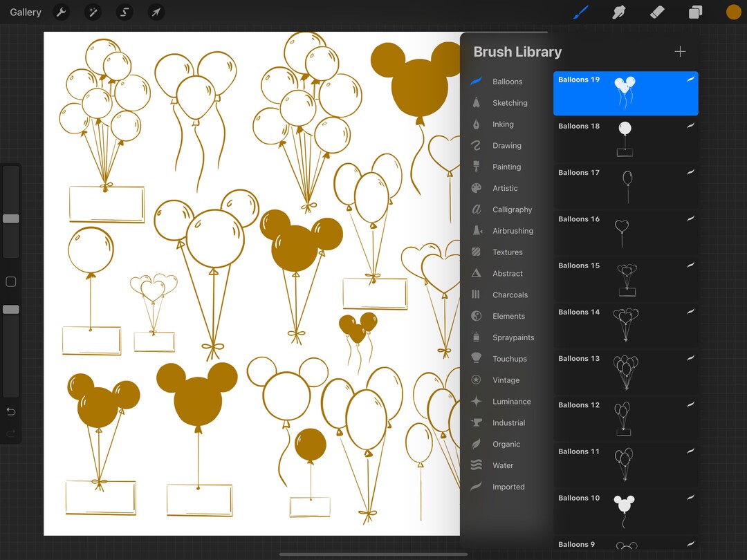The height and width of the screenshot is (560, 747).
Task: Select the Smudge tool
Action: point(618,12)
